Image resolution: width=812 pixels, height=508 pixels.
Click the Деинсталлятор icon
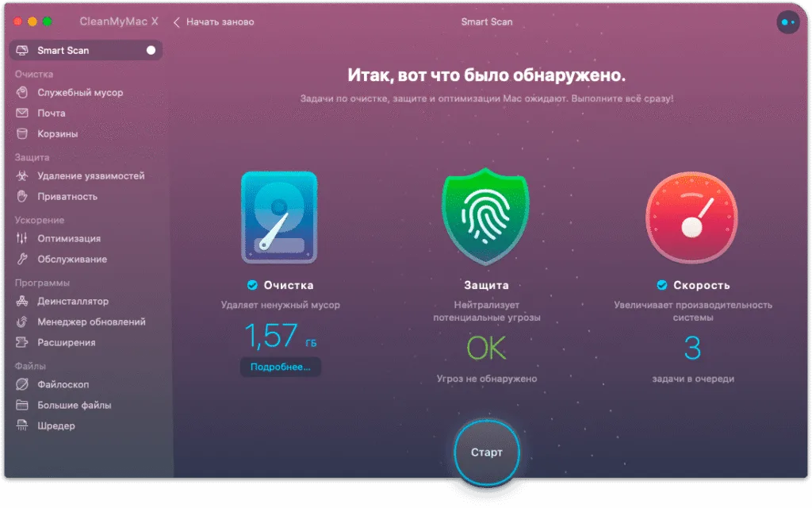point(21,301)
